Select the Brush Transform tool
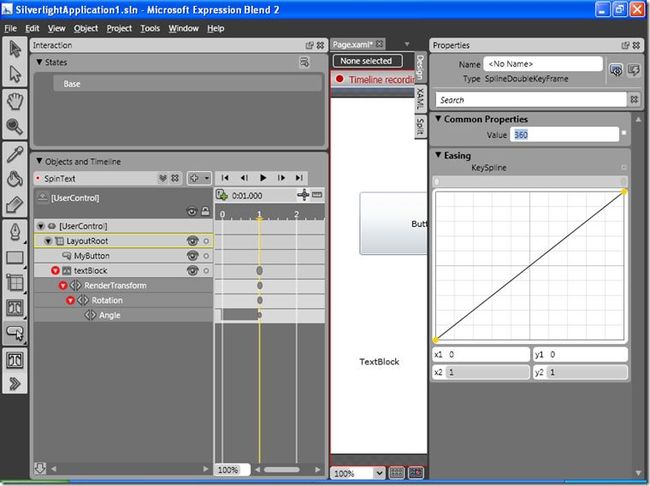Viewport: 650px width, 486px height. [x=15, y=205]
